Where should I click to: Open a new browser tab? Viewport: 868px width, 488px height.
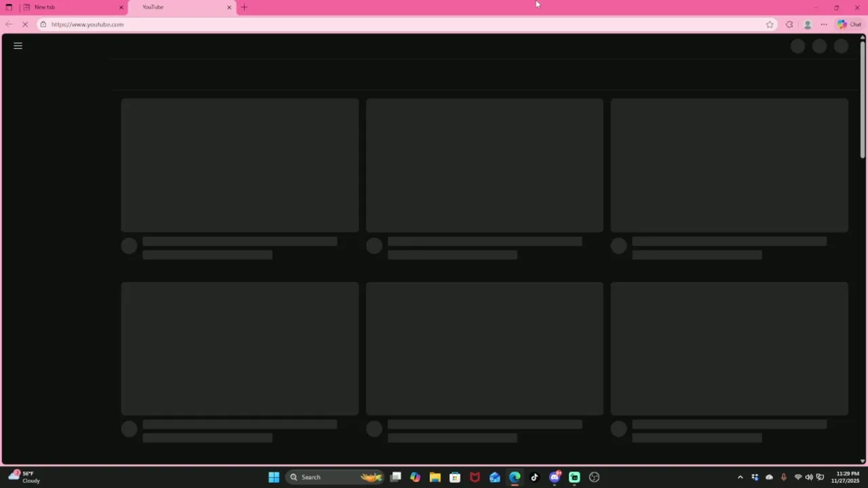tap(244, 7)
